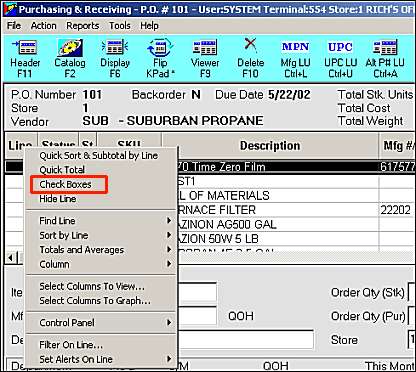Open the Mfg LU lookup icon
This screenshot has width=416, height=372.
point(295,58)
